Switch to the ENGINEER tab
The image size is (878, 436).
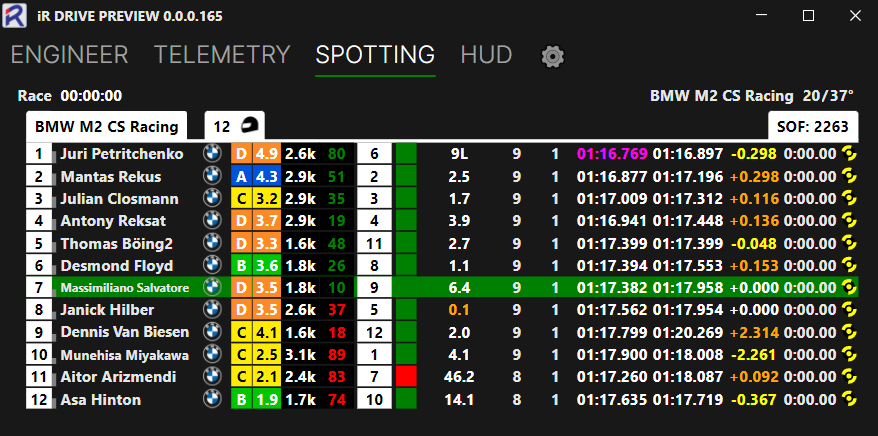[x=69, y=55]
